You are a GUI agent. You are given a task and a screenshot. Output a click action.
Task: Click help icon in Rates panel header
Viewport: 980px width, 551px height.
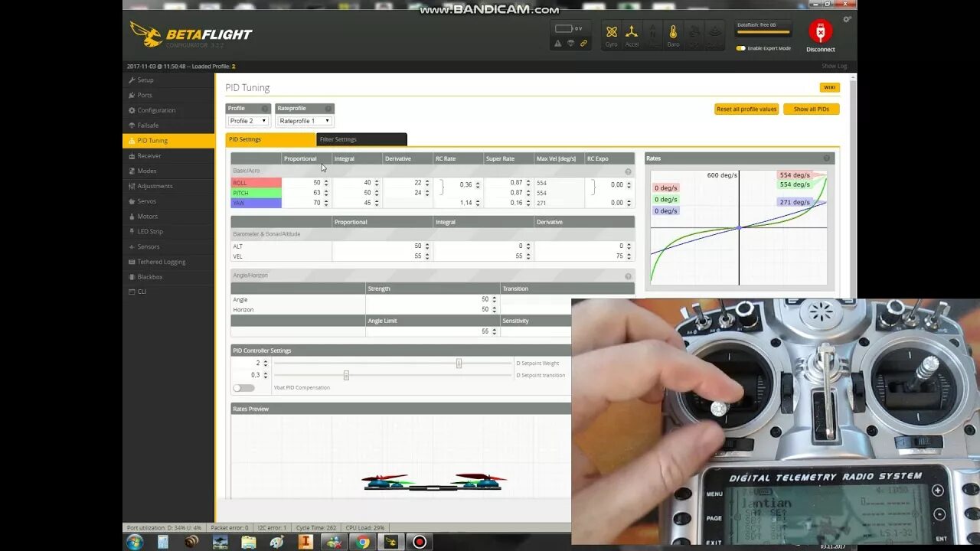(827, 158)
